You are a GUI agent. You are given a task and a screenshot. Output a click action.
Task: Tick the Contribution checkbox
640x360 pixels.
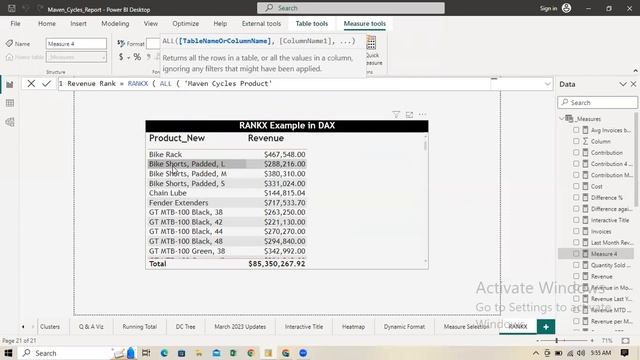(576, 153)
